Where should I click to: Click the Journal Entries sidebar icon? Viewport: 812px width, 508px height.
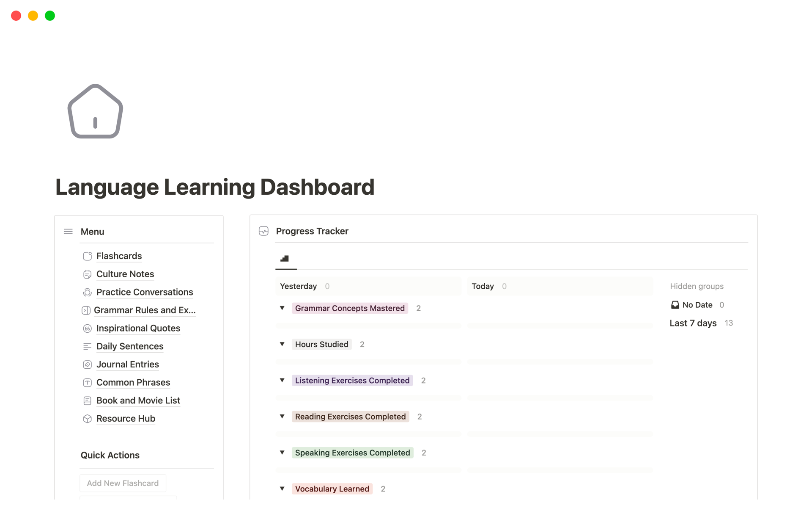pos(87,364)
